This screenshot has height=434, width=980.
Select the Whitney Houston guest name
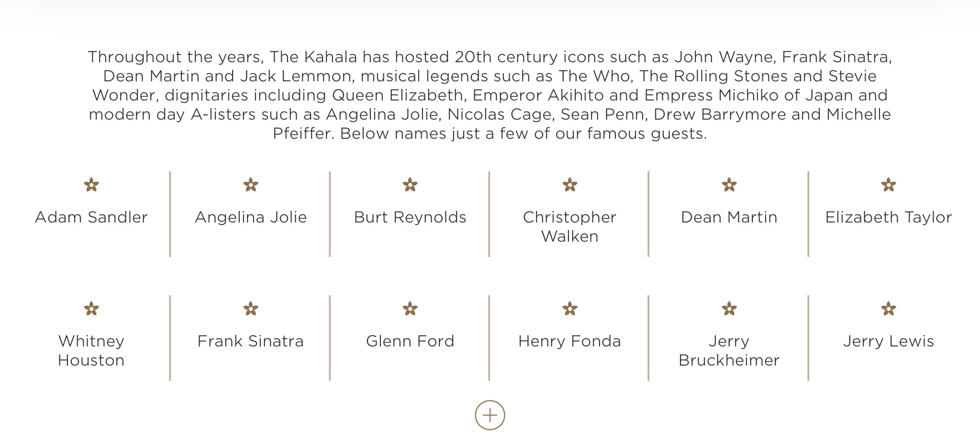click(91, 351)
